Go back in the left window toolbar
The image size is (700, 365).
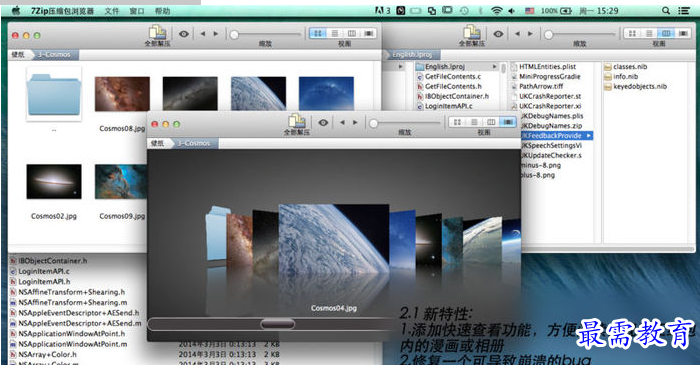pyautogui.click(x=203, y=34)
